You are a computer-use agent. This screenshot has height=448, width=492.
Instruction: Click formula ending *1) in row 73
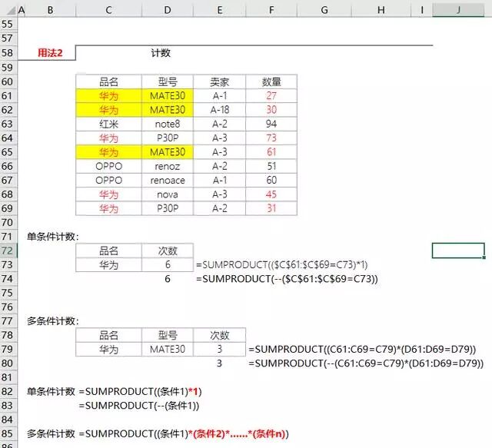282,265
